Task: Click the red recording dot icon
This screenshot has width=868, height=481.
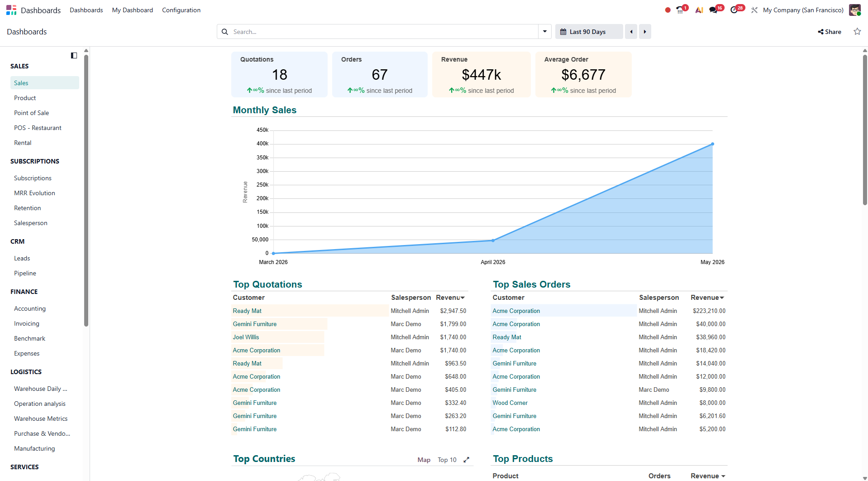Action: [x=668, y=10]
